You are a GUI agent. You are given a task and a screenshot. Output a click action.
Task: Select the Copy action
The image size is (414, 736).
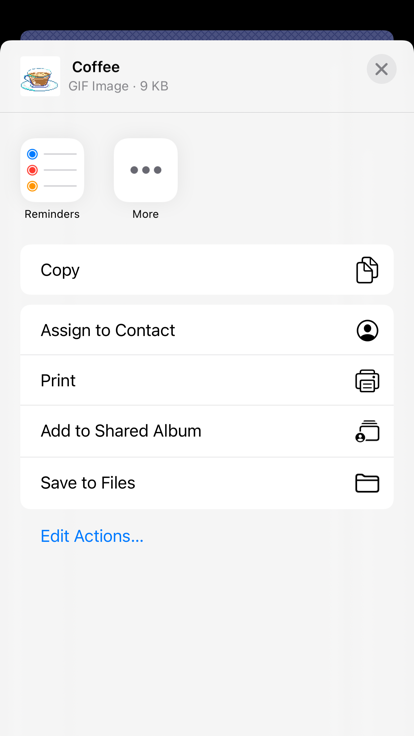[x=207, y=270]
